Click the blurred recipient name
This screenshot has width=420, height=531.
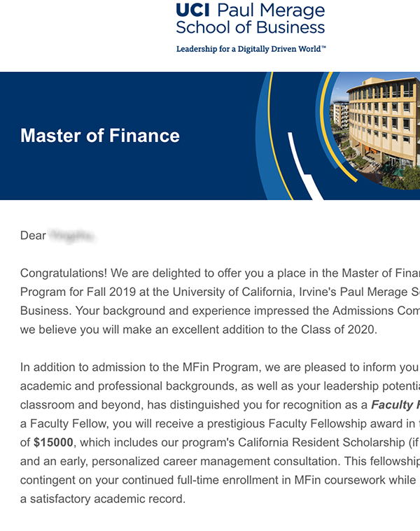pos(71,236)
